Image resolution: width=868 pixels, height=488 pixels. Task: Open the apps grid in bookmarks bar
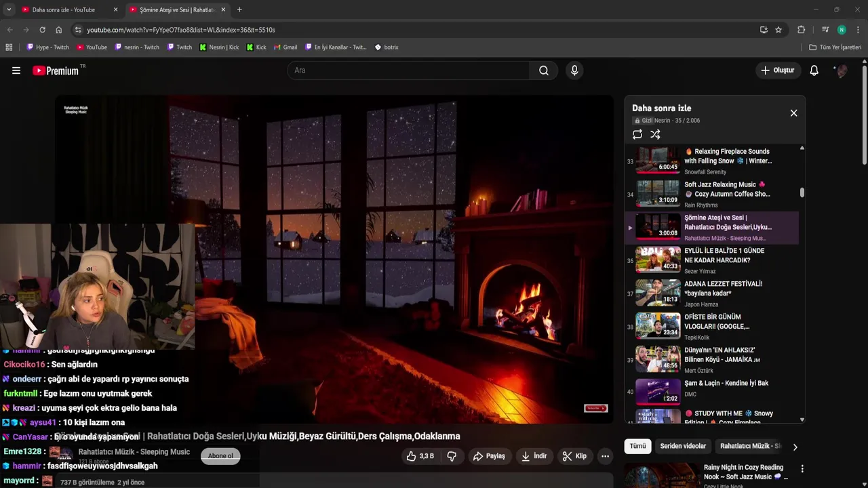[9, 47]
